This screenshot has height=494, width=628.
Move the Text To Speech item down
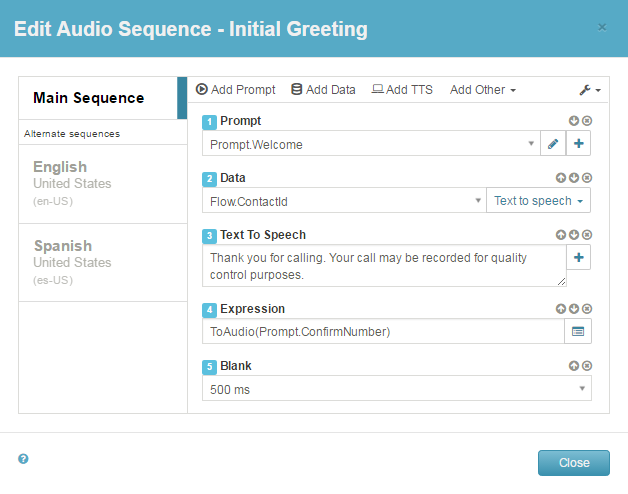pyautogui.click(x=574, y=235)
